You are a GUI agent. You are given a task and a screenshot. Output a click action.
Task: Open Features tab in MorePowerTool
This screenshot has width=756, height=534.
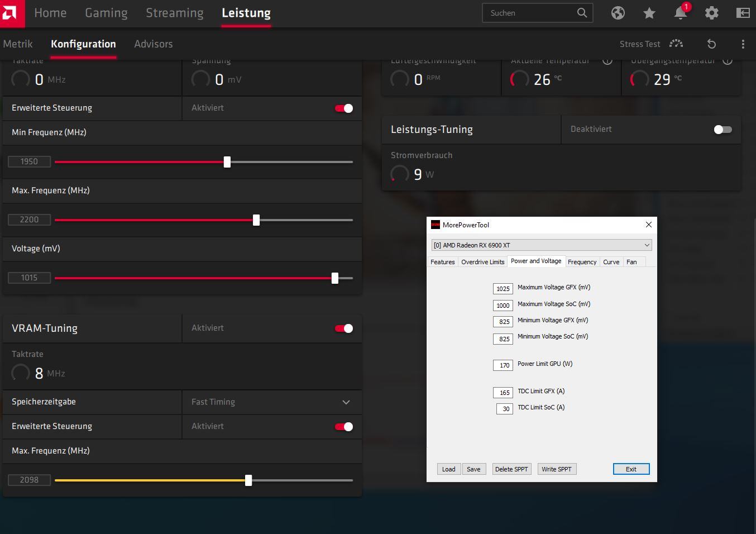point(443,262)
